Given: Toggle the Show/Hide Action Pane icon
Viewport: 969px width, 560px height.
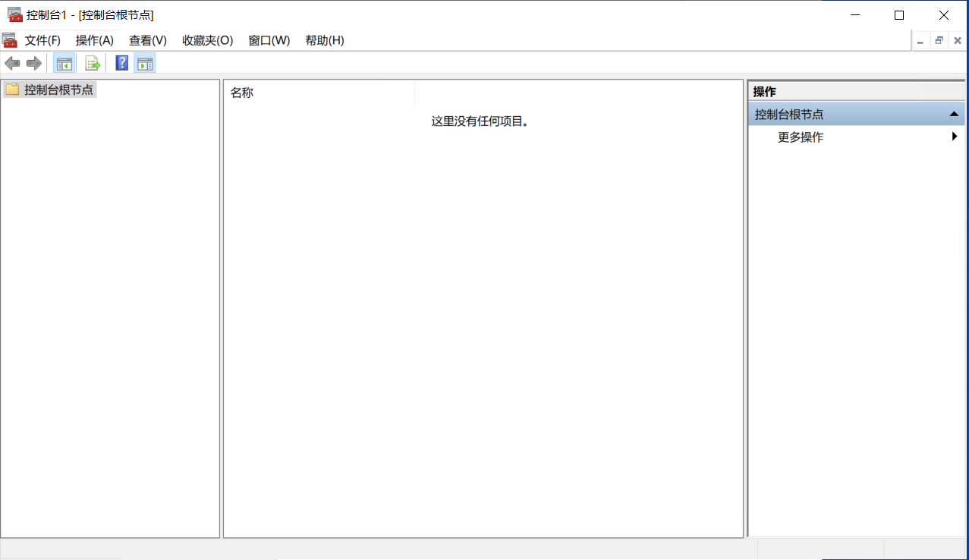Looking at the screenshot, I should [145, 63].
